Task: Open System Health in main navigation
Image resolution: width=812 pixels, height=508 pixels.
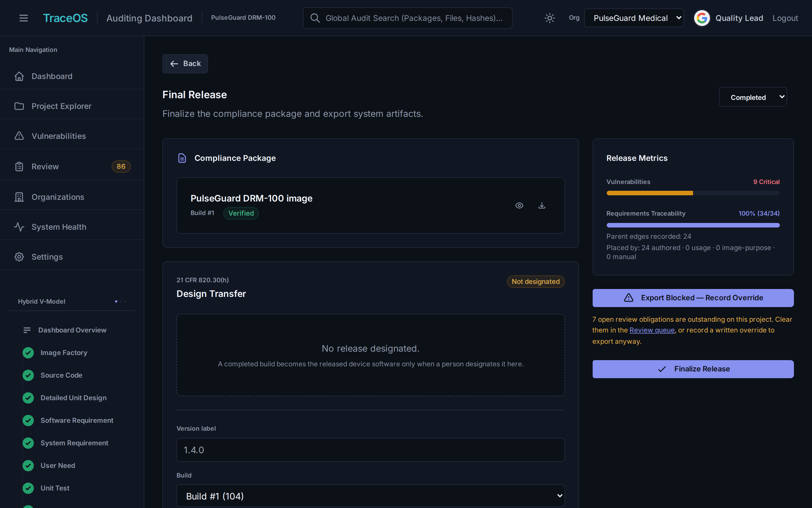Action: [72, 227]
